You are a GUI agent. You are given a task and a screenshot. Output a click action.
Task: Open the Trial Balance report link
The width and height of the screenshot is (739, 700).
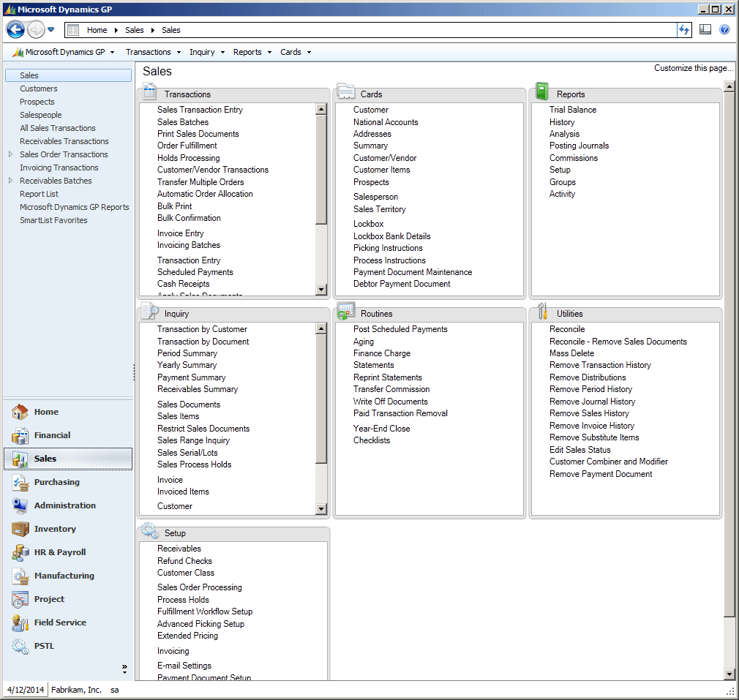pyautogui.click(x=573, y=110)
